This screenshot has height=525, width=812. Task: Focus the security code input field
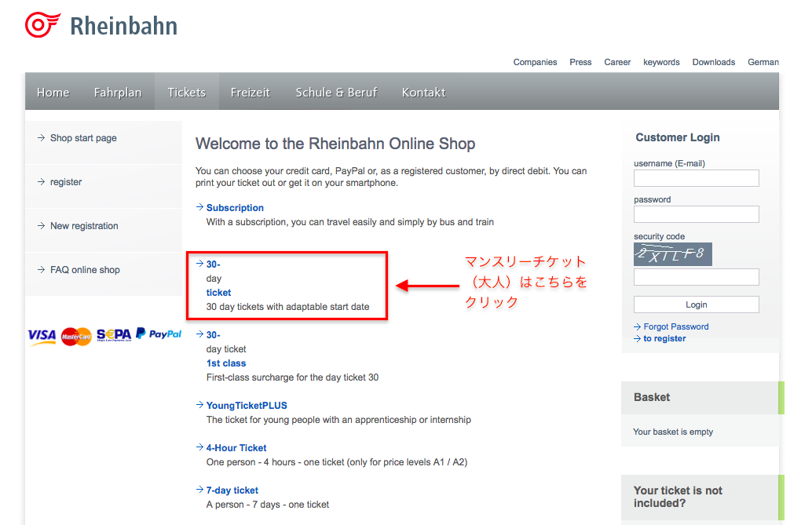696,277
